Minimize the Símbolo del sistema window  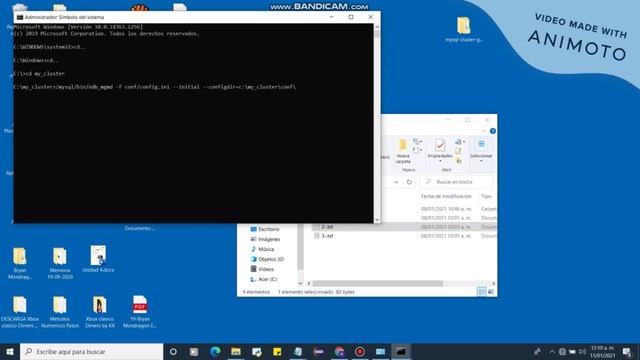tap(331, 17)
